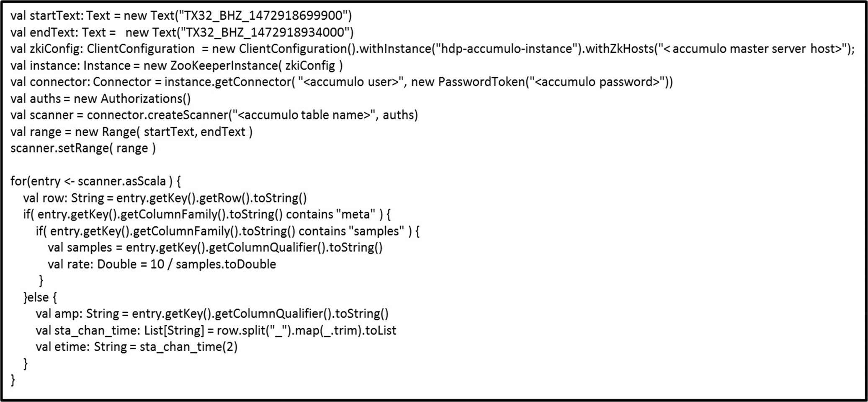The width and height of the screenshot is (868, 402).
Task: Click the 'val etime' line
Action: (x=137, y=347)
